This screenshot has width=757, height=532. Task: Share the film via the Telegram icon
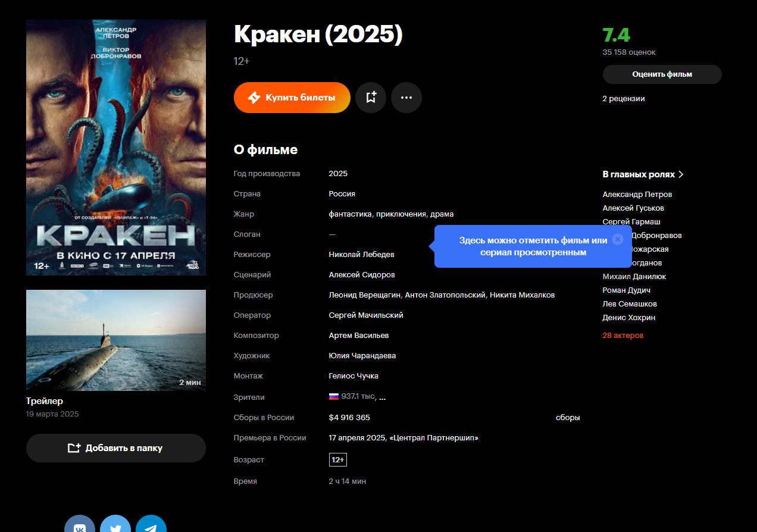click(151, 527)
